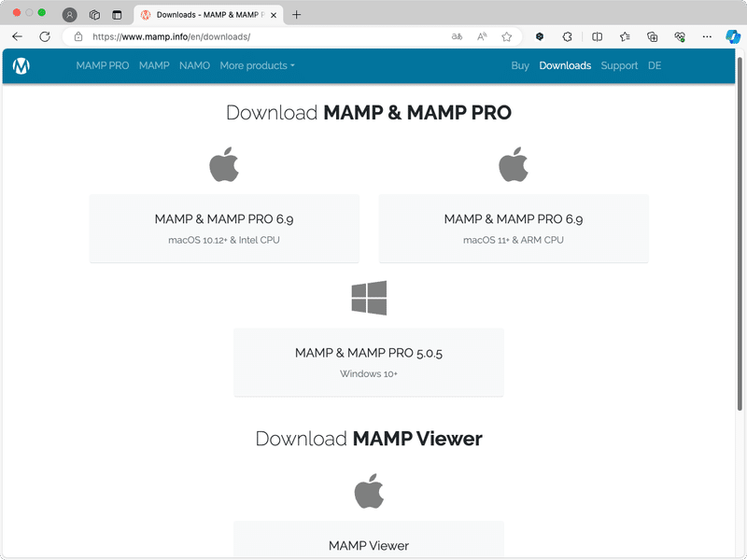Screen dimensions: 747x560
Task: Open the Favorites list icon
Action: point(625,36)
